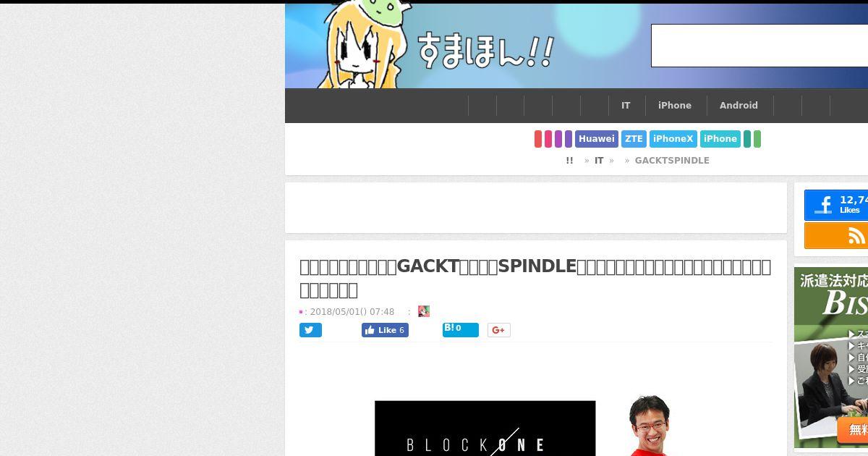Click the Facebook Like 6 button
The height and width of the screenshot is (456, 868).
385,330
